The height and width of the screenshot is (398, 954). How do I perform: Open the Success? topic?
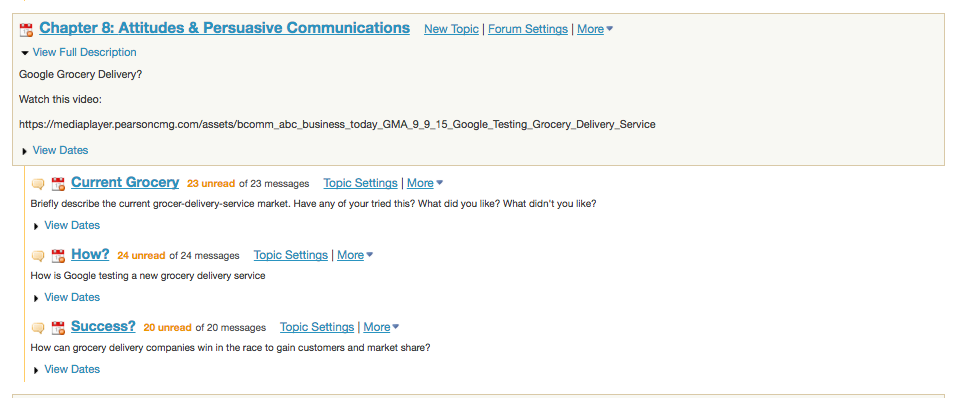[x=103, y=326]
